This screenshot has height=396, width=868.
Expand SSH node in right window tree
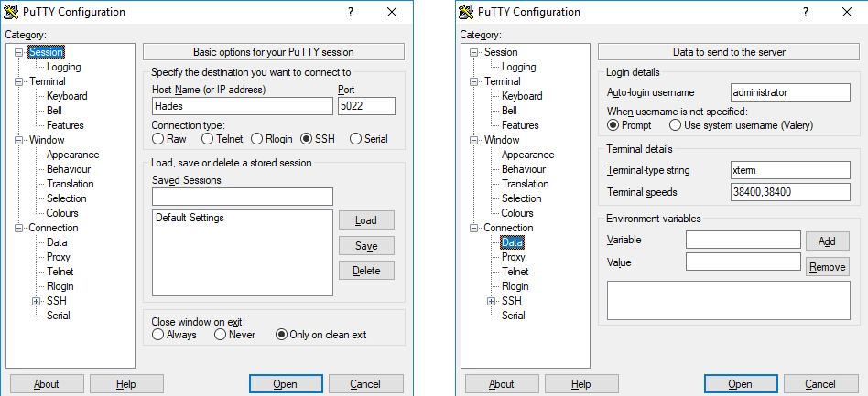[492, 302]
